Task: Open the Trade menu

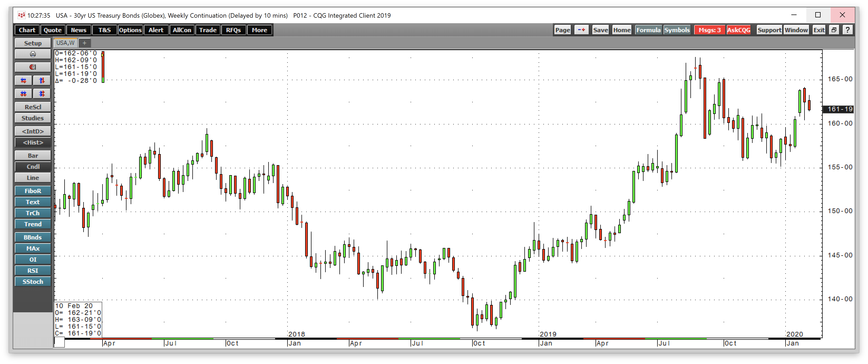Action: [x=208, y=30]
